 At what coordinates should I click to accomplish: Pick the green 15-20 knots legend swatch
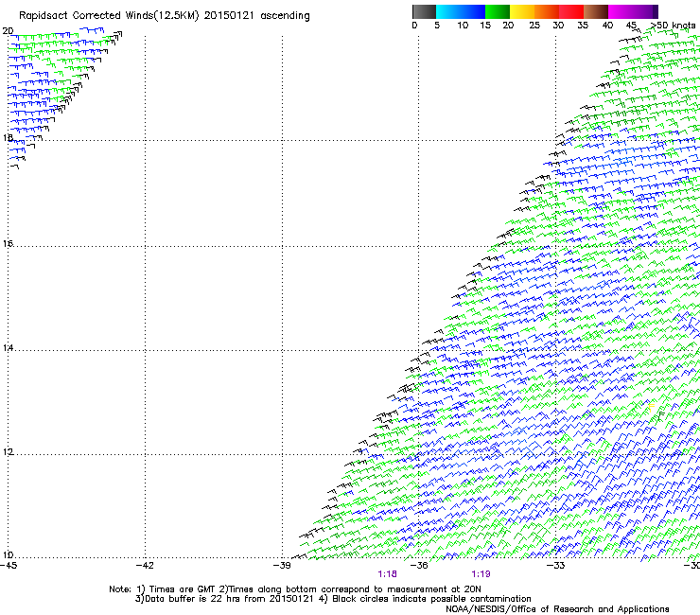498,11
